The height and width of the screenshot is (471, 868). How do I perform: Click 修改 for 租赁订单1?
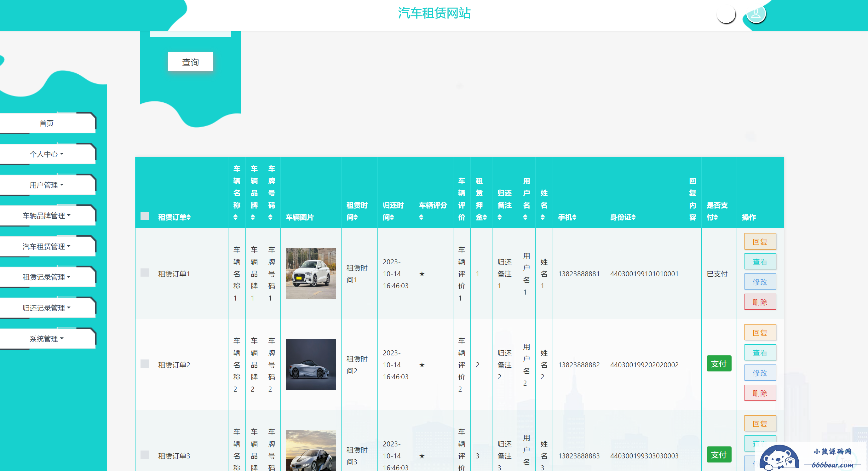tap(760, 282)
